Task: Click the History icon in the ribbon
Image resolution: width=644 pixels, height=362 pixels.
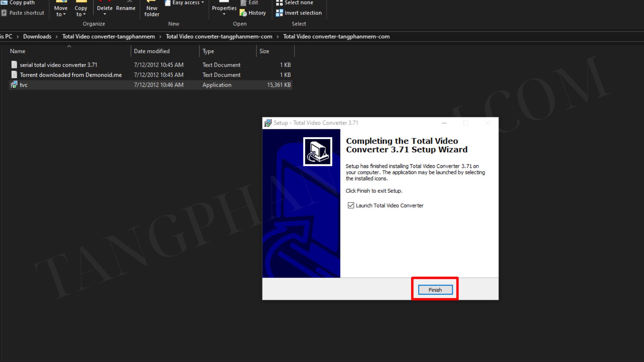Action: 243,13
